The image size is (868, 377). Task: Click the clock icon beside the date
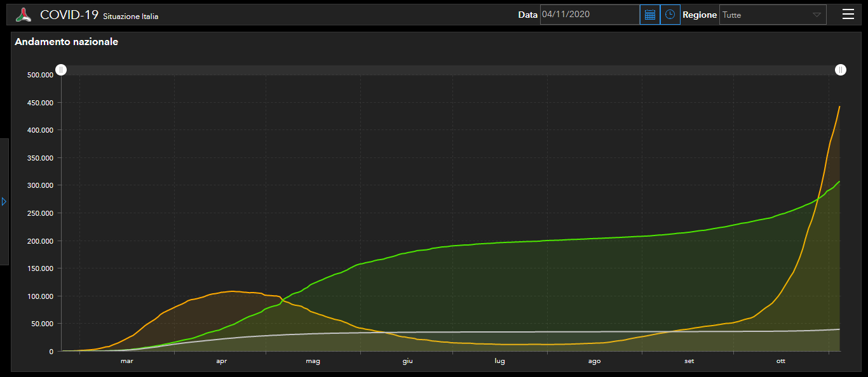(x=670, y=15)
